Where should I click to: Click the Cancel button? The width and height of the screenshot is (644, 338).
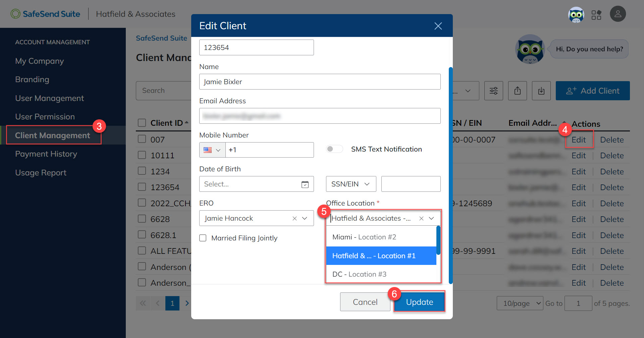point(365,302)
